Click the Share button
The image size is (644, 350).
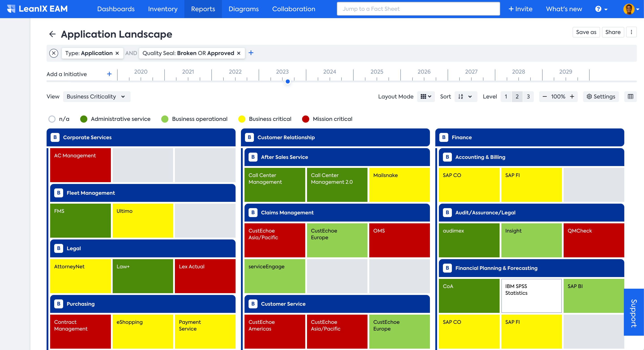(613, 32)
